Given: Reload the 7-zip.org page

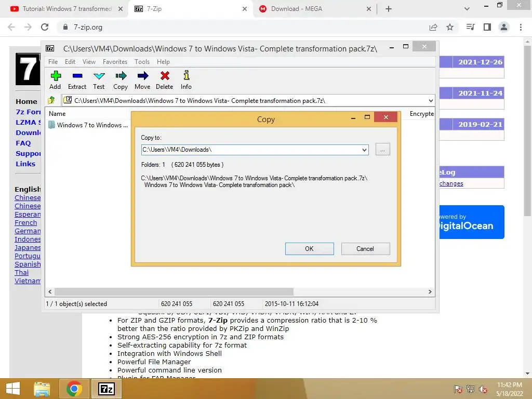Looking at the screenshot, I should click(x=45, y=27).
